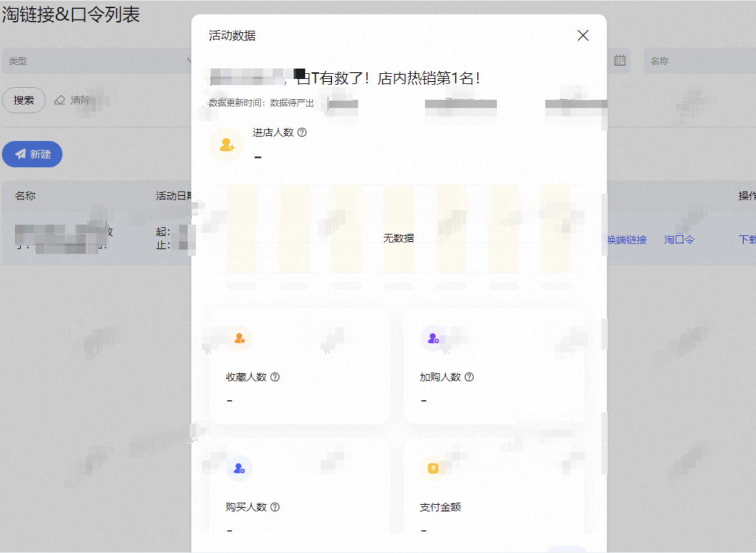The image size is (756, 553).
Task: Click the 下载 link in the row
Action: (x=747, y=240)
